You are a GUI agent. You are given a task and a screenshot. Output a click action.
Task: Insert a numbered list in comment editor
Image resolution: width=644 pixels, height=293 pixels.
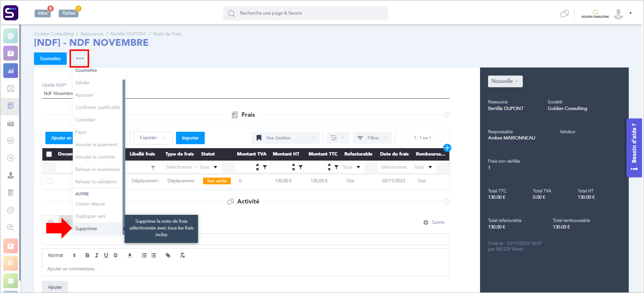point(144,255)
